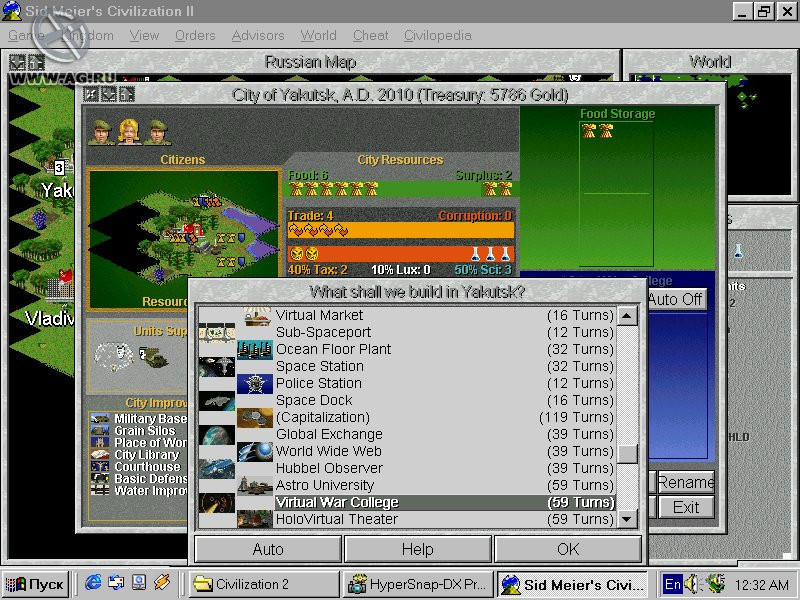Click second icon in Russian Map title bar
Screen dimensions: 800x600
pos(36,62)
